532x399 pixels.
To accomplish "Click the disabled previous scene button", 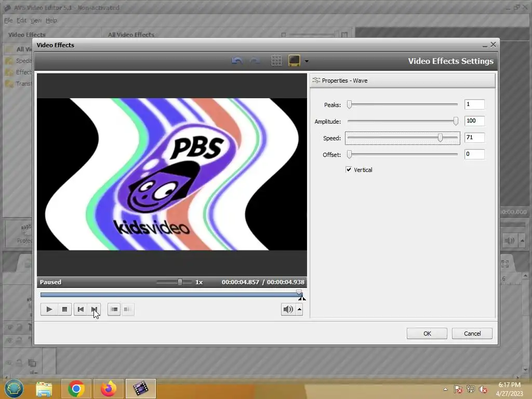I will coord(128,309).
